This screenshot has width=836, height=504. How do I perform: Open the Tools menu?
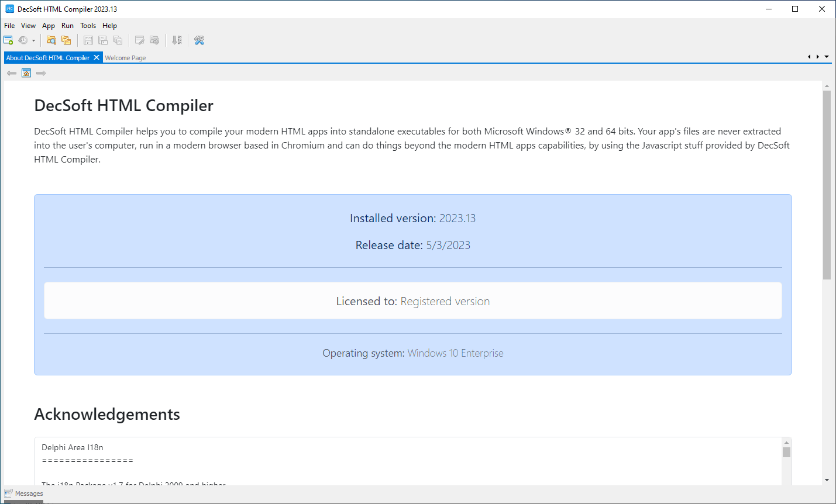pos(88,26)
